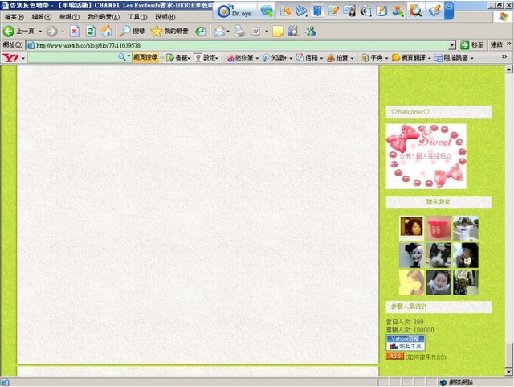514x387 pixels.
Task: Click the Mail envelope icon
Action: pyautogui.click(x=220, y=31)
